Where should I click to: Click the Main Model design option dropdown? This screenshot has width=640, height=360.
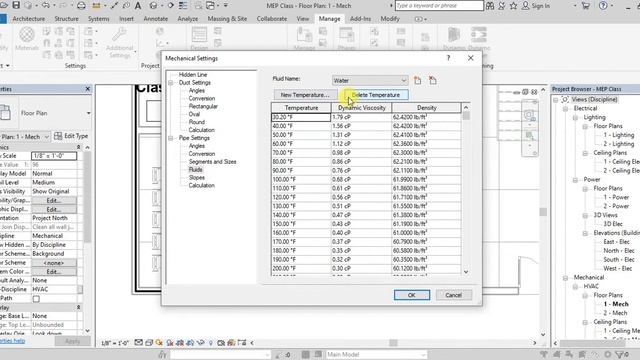click(376, 354)
